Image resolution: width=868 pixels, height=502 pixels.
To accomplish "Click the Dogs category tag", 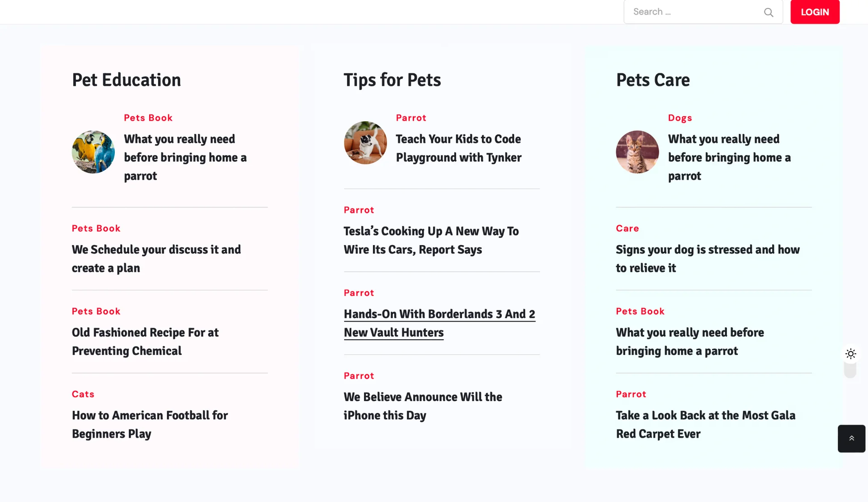I will click(680, 118).
